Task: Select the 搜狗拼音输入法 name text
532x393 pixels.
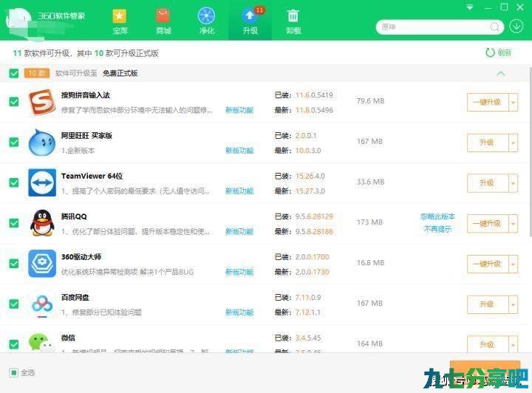Action: coord(86,95)
